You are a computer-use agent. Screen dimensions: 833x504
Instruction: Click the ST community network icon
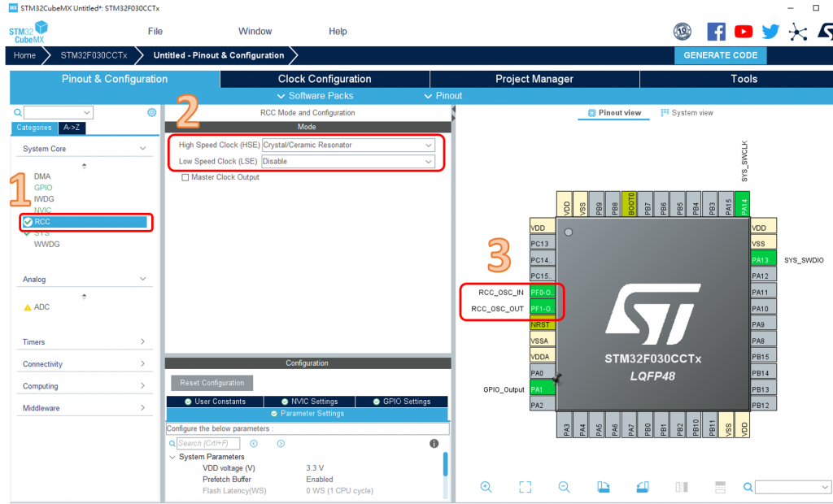[x=797, y=32]
